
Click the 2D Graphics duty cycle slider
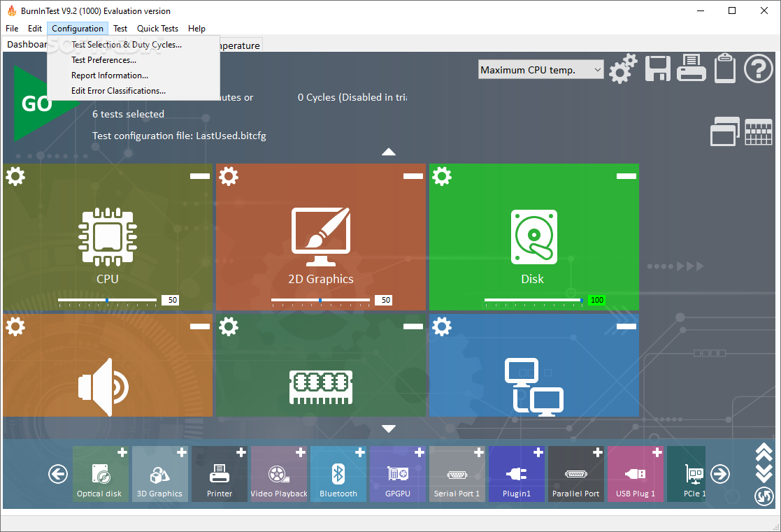coord(320,301)
